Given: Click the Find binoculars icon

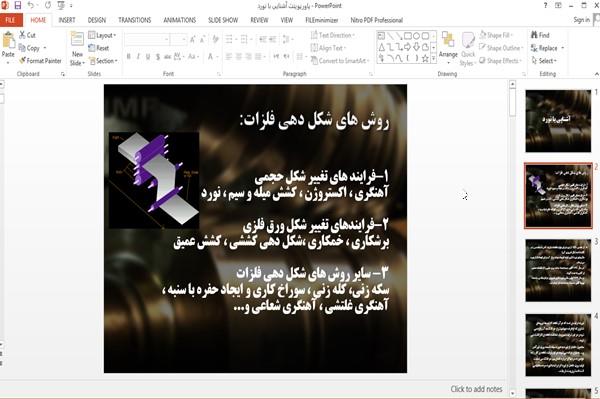Looking at the screenshot, I should pos(534,35).
